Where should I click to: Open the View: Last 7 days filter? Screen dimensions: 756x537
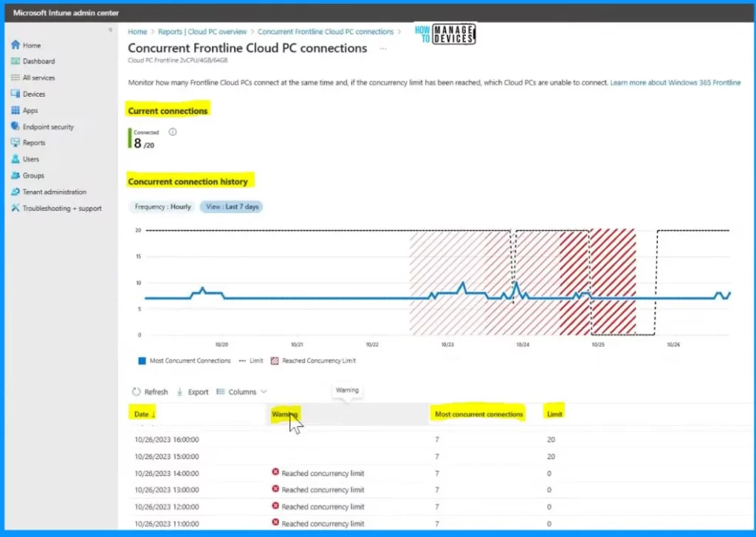[x=232, y=207]
